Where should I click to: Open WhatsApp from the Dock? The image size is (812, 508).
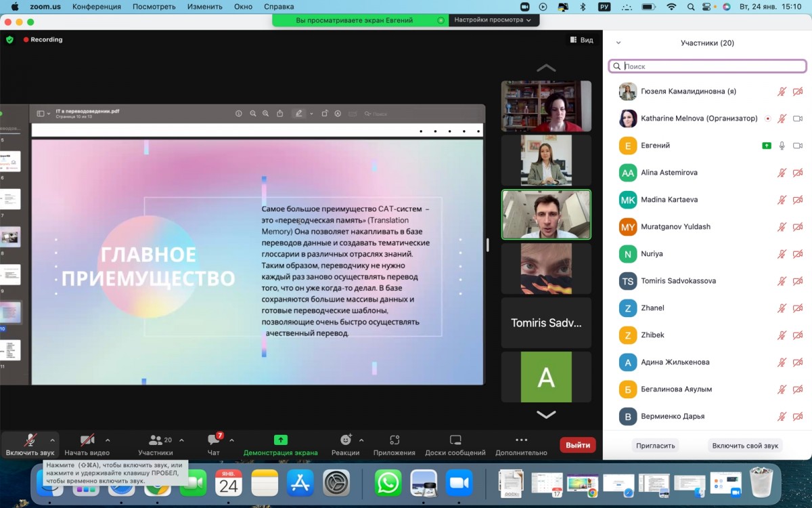pos(388,484)
